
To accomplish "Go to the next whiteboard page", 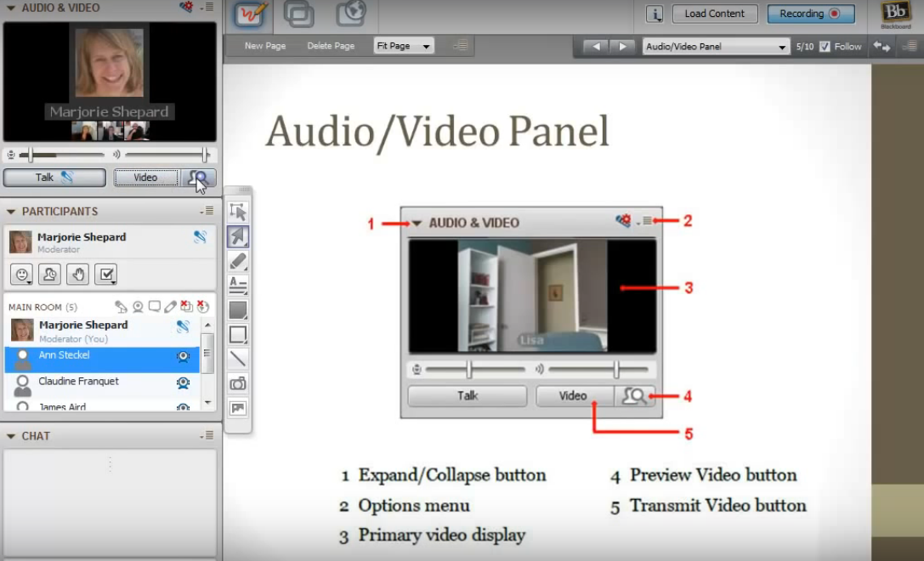I will point(622,47).
